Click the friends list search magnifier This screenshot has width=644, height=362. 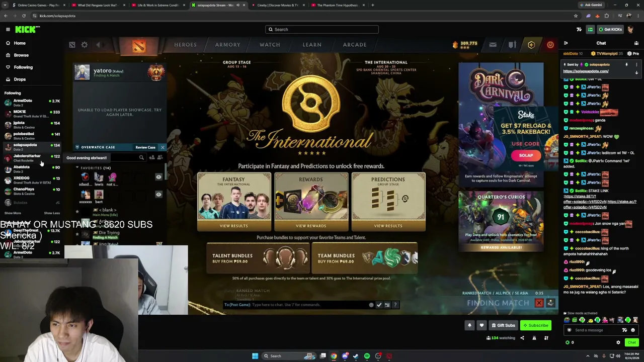pyautogui.click(x=141, y=158)
